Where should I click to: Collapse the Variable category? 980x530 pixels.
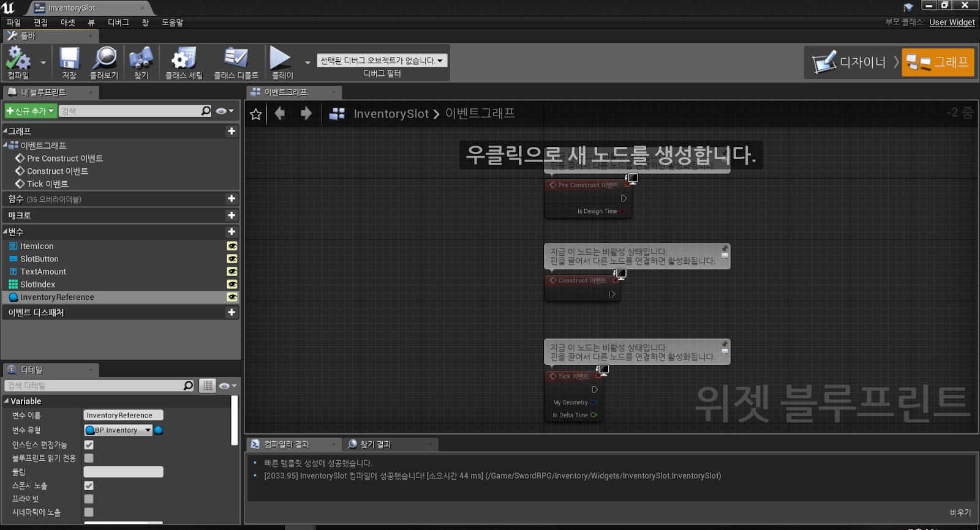(6, 401)
